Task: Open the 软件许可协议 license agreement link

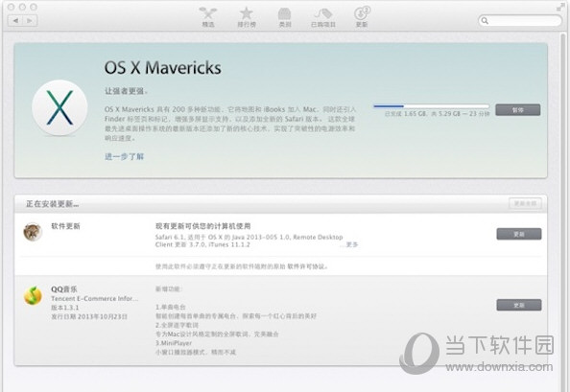Action: pyautogui.click(x=305, y=266)
